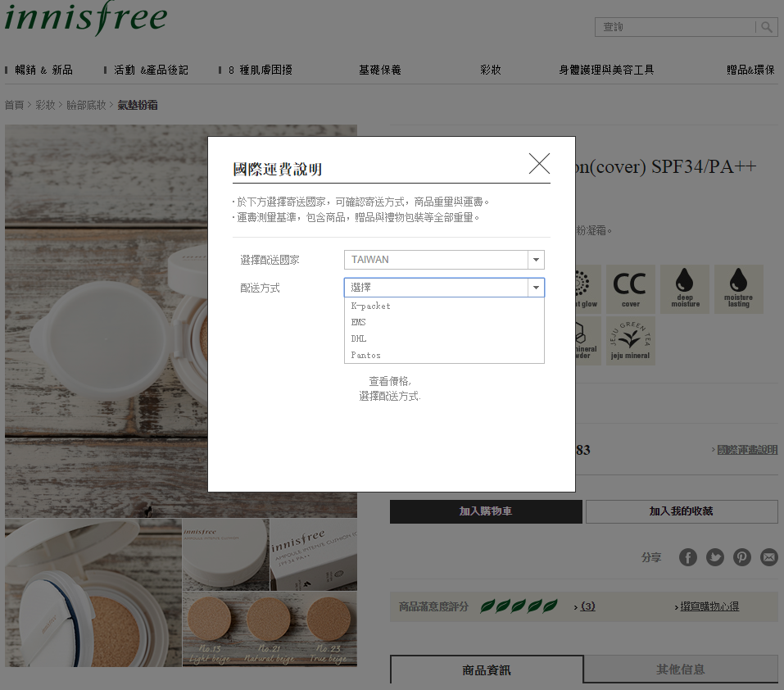Go to 彩妝 in the breadcrumb
Image resolution: width=784 pixels, height=690 pixels.
click(x=45, y=105)
